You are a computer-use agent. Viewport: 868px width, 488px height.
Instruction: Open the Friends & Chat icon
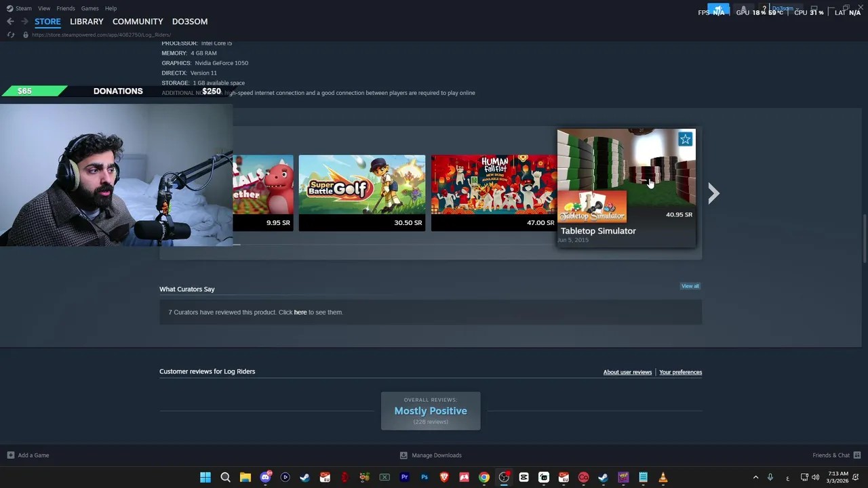coord(857,455)
